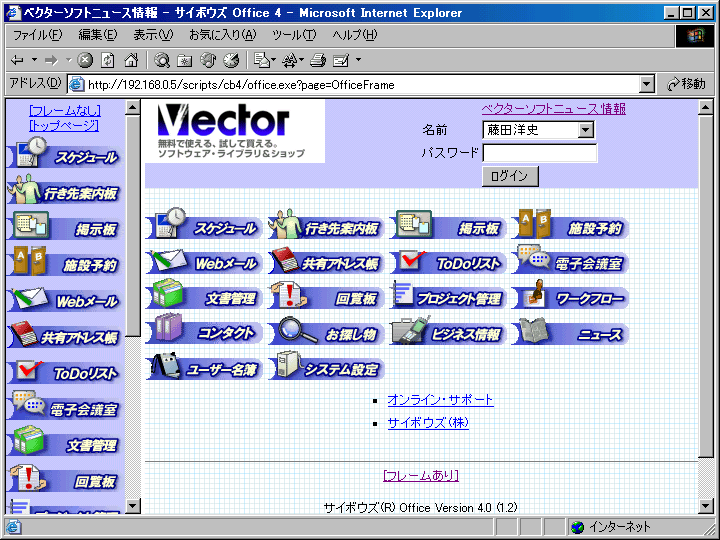This screenshot has width=720, height=540.
Task: Open Schedule icon in main grid
Action: 204,224
